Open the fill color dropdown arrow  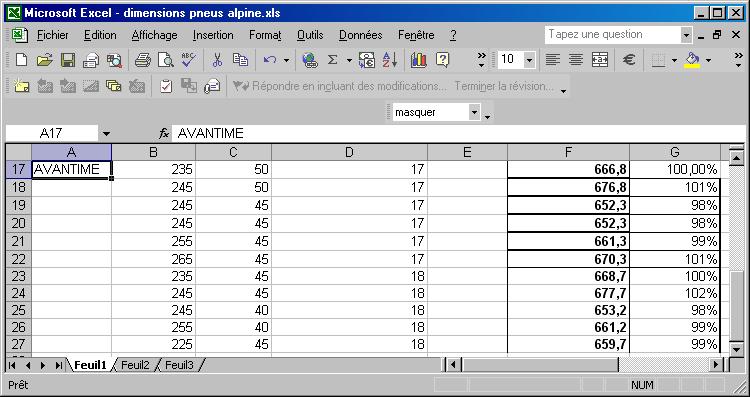[x=708, y=60]
